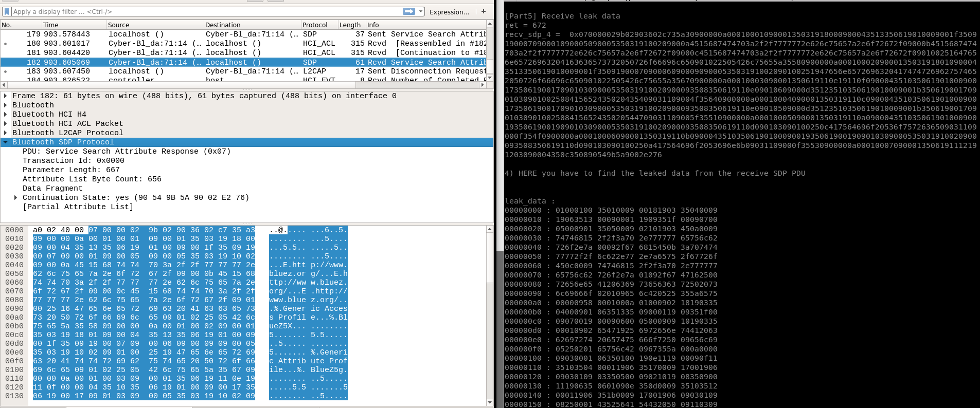Expand the Bluetooth HCI ACL Packet node
The width and height of the screenshot is (980, 408).
click(x=6, y=123)
